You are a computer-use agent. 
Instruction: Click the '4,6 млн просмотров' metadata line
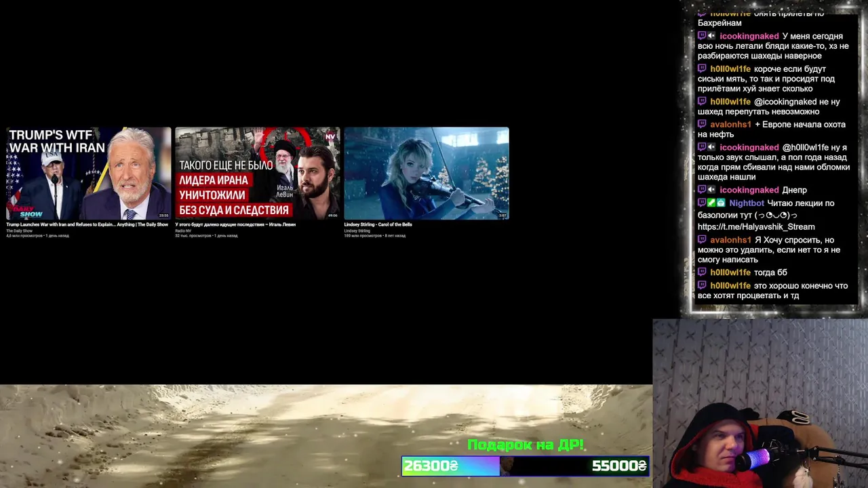[37, 236]
